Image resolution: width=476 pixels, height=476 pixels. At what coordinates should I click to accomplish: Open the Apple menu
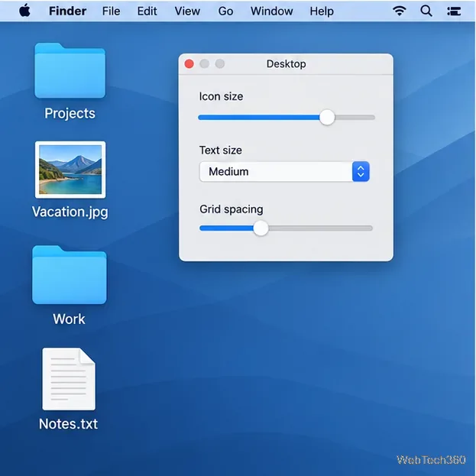tap(24, 11)
